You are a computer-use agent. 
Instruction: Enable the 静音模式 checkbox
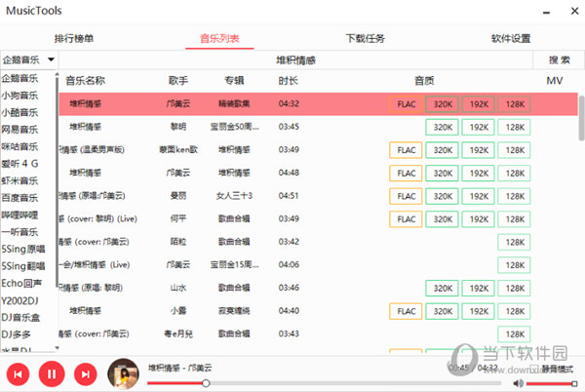(534, 369)
